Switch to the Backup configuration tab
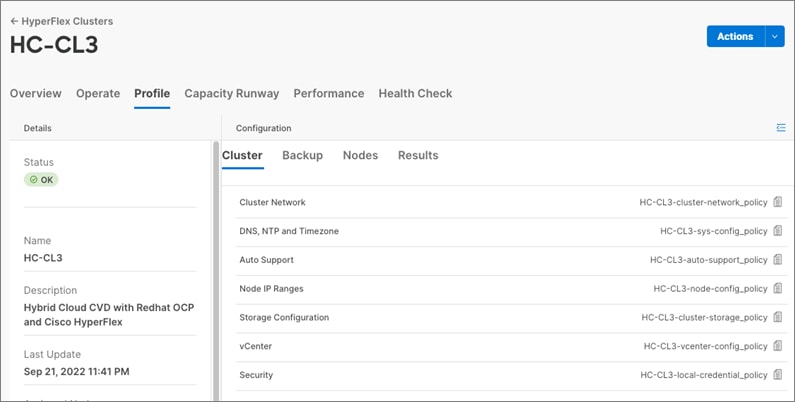 (303, 156)
